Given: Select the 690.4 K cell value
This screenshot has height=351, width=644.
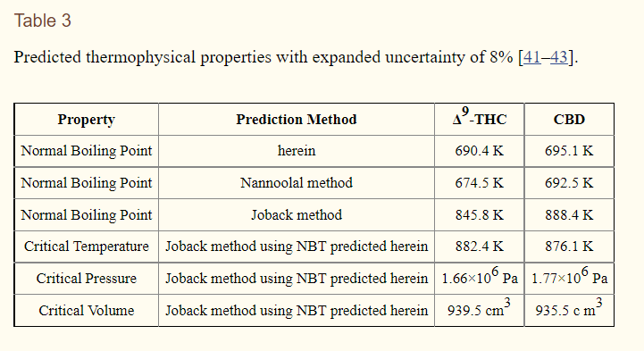Looking at the screenshot, I should tap(480, 151).
